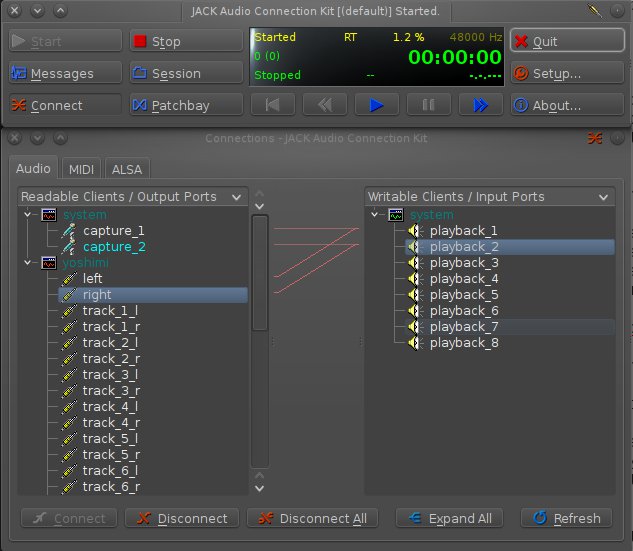Click the transport Pause button
The height and width of the screenshot is (551, 633).
[x=428, y=104]
